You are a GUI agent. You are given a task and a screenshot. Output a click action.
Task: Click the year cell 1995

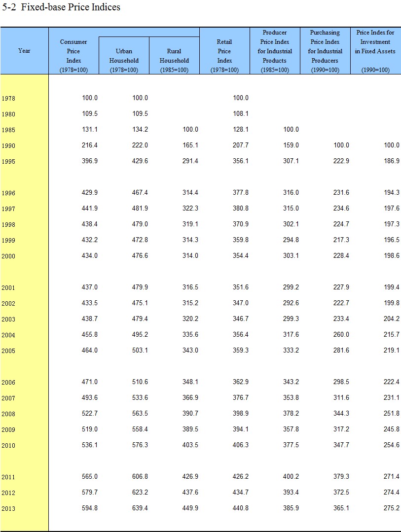[8, 162]
